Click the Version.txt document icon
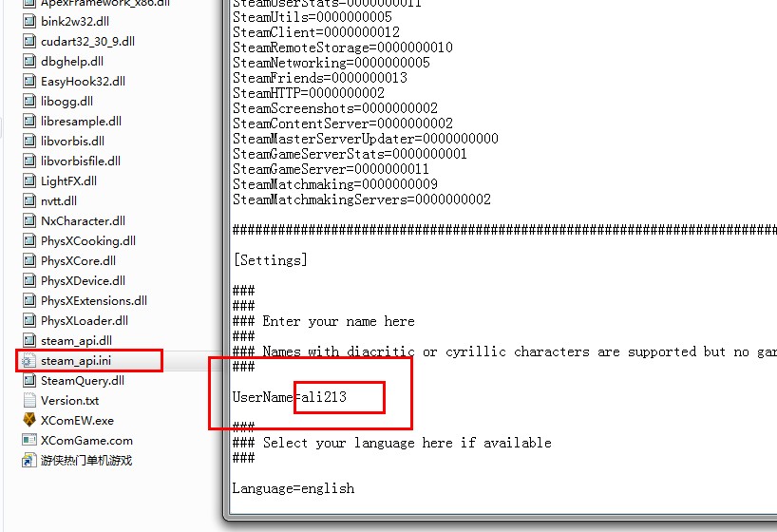777x532 pixels. pos(29,400)
